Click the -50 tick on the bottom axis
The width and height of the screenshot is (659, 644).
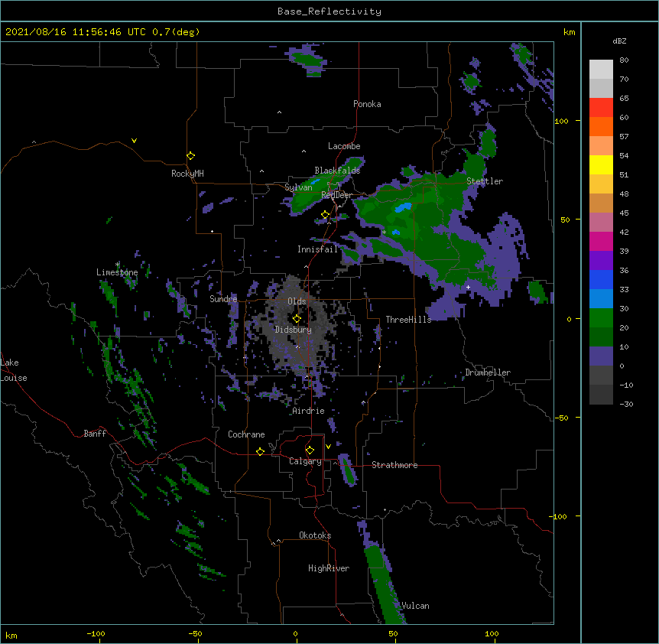195,634
